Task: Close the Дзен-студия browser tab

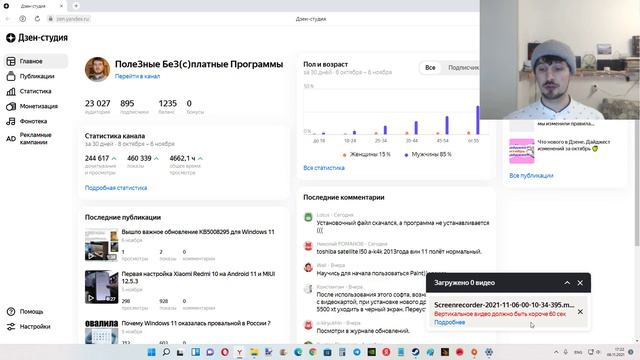Action: click(x=62, y=6)
